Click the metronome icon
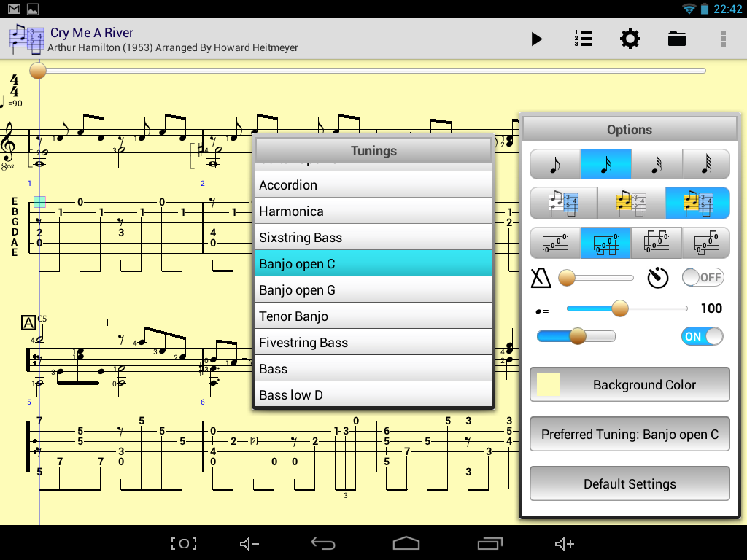 pyautogui.click(x=541, y=278)
